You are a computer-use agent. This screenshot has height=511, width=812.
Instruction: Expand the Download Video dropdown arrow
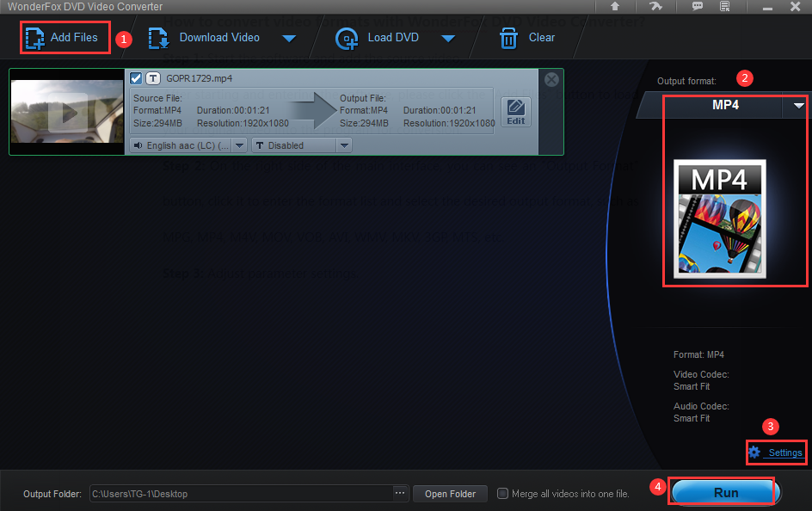289,39
